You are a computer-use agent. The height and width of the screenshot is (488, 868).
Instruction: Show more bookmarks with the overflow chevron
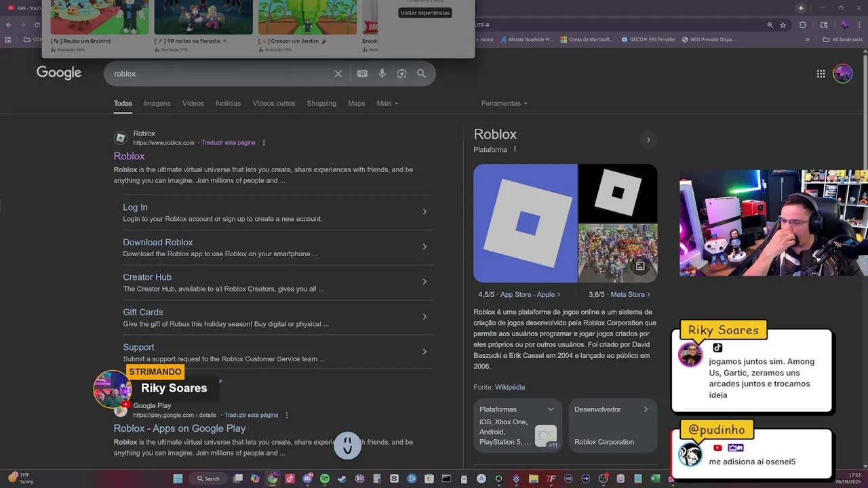tap(807, 40)
